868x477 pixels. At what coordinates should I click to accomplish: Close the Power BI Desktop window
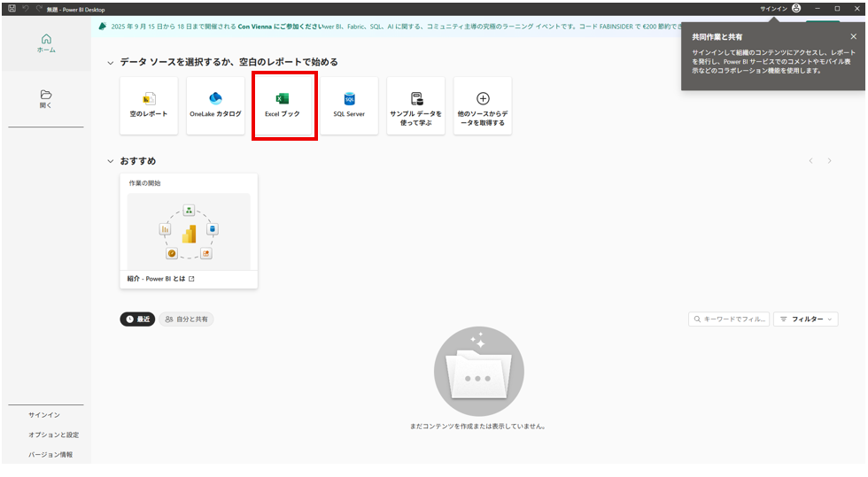pyautogui.click(x=857, y=8)
